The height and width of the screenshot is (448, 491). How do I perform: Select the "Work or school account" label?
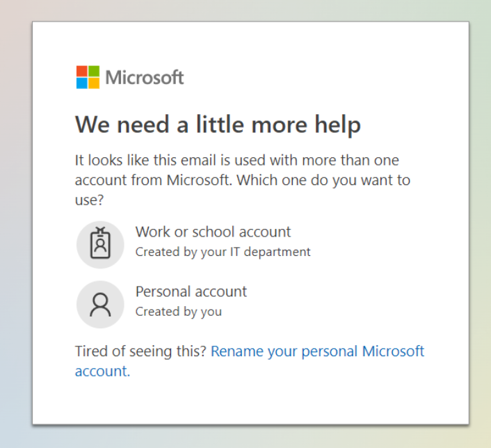213,232
